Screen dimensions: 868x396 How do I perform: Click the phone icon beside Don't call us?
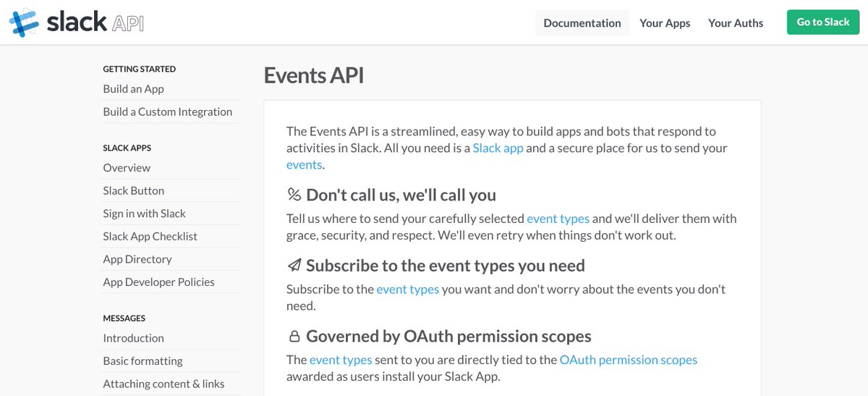coord(294,195)
